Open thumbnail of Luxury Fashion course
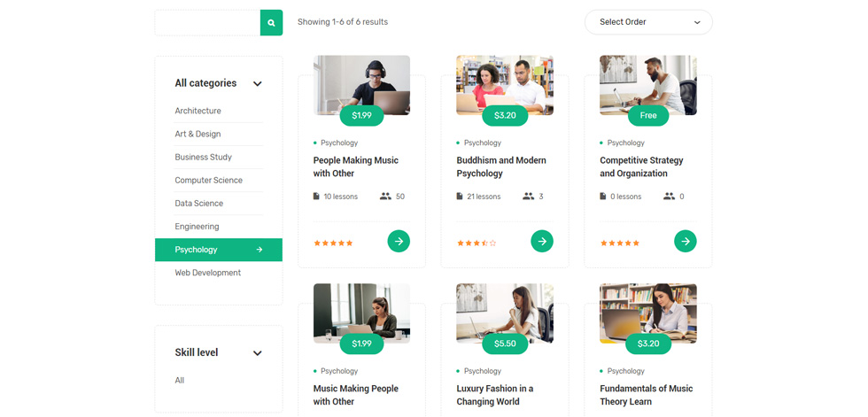 click(x=505, y=313)
